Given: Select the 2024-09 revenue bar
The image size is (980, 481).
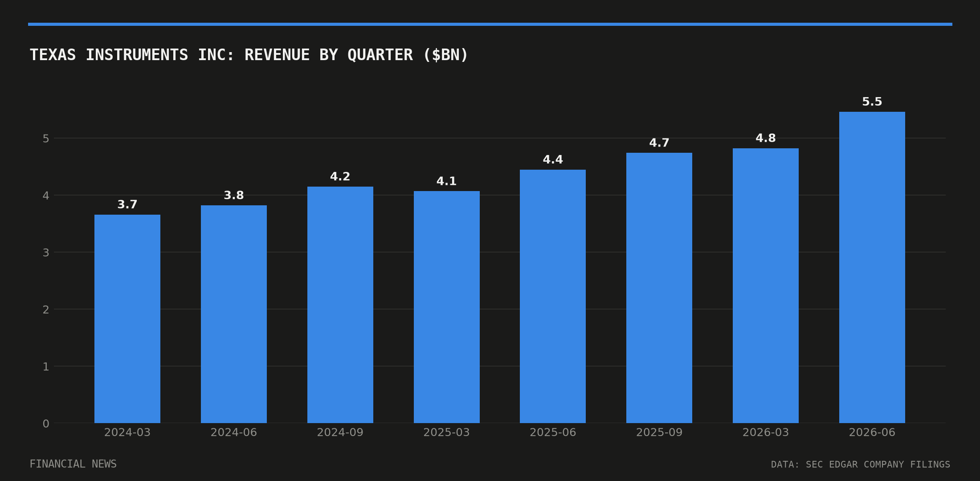Looking at the screenshot, I should coord(340,305).
